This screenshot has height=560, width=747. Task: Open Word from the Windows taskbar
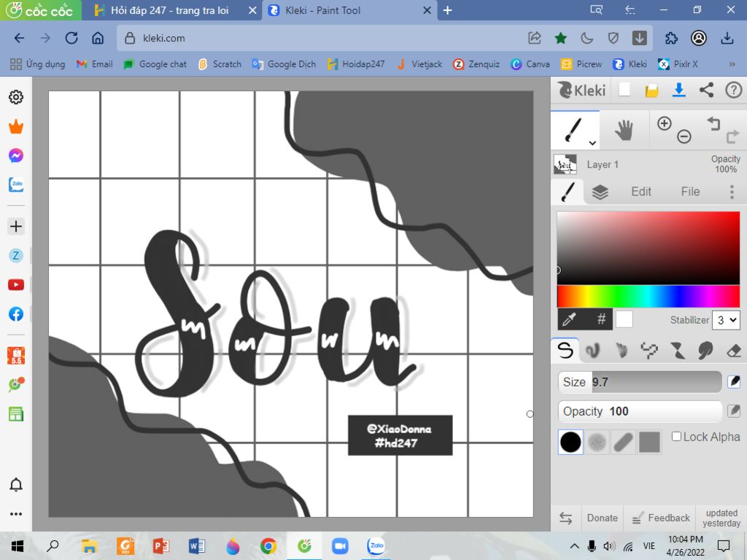tap(196, 546)
